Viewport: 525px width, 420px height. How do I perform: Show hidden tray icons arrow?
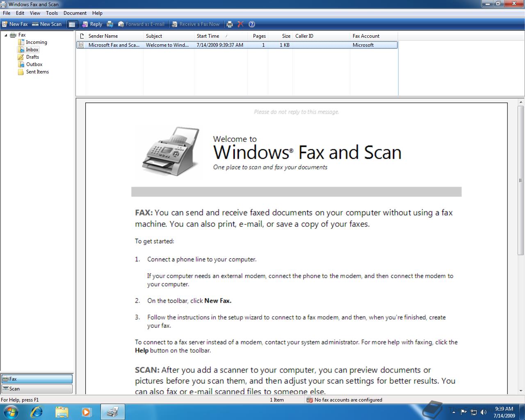[x=454, y=412]
